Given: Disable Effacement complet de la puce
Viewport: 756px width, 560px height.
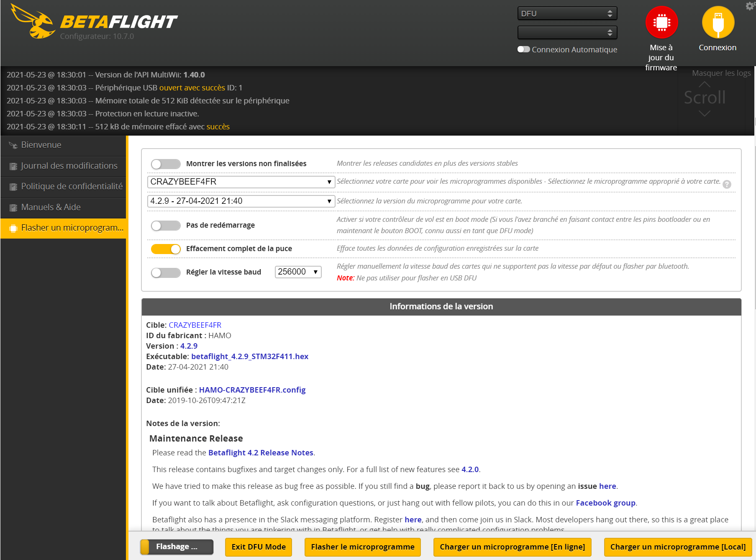Looking at the screenshot, I should pos(165,248).
